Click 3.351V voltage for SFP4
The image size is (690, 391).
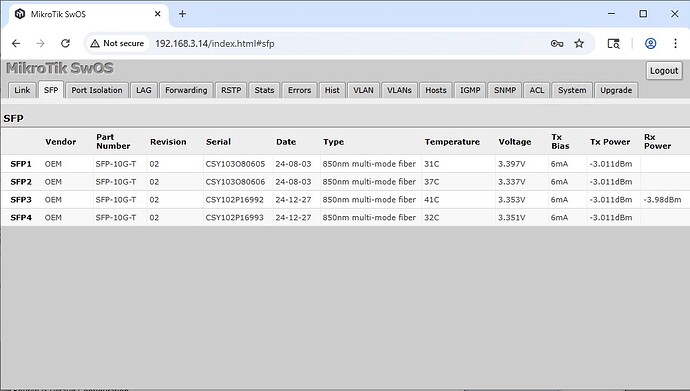pyautogui.click(x=511, y=218)
